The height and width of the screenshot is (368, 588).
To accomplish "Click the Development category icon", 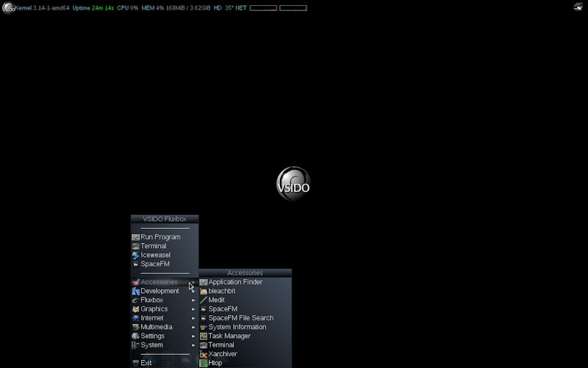I will (x=135, y=291).
